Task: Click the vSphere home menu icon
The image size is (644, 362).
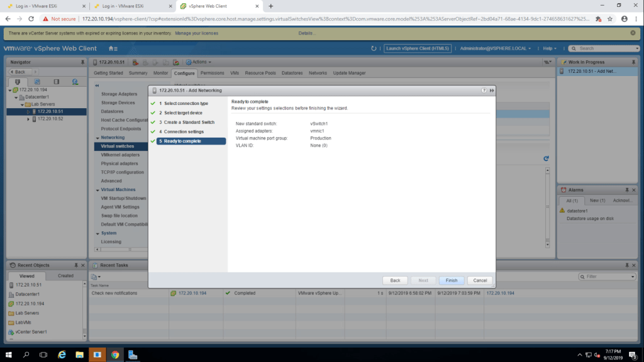Action: tap(112, 48)
